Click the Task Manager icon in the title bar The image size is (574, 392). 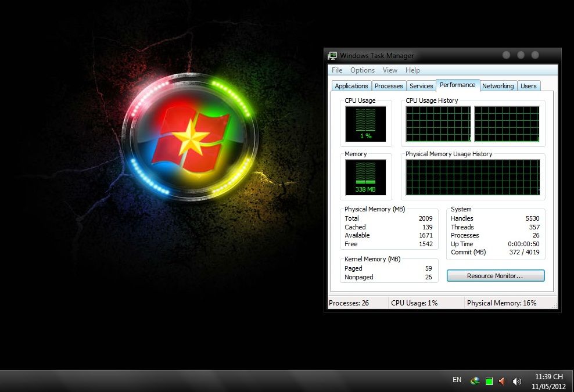pyautogui.click(x=332, y=56)
